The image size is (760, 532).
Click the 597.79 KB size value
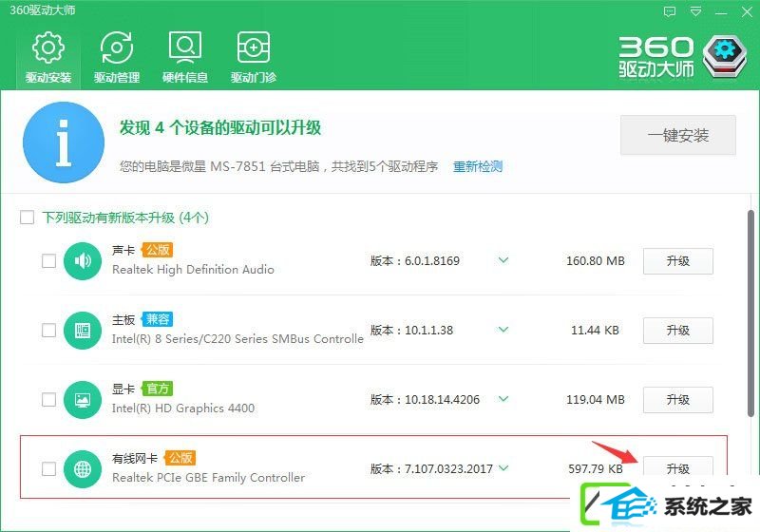coord(596,469)
